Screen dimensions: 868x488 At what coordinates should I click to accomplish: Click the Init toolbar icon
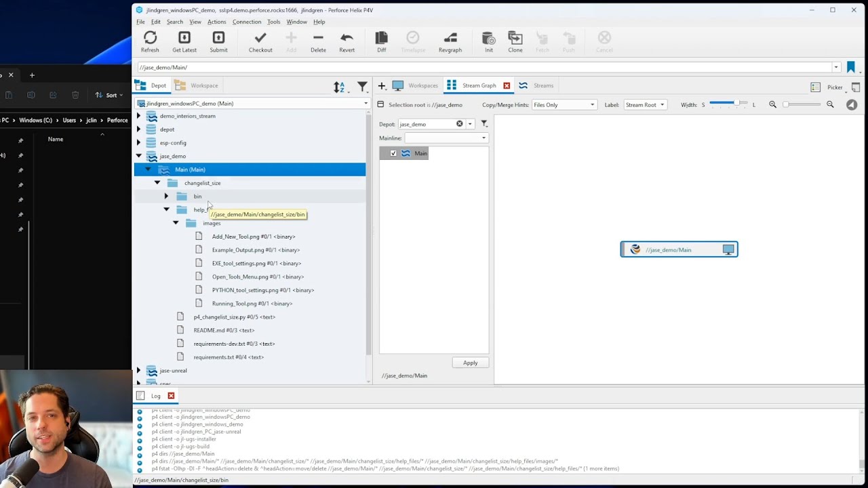[x=488, y=42]
